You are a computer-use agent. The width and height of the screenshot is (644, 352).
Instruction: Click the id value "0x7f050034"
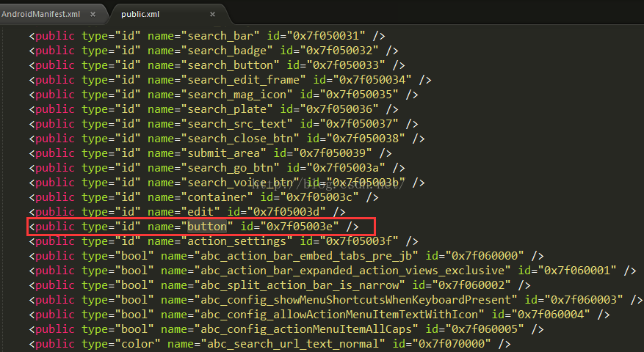[x=372, y=80]
